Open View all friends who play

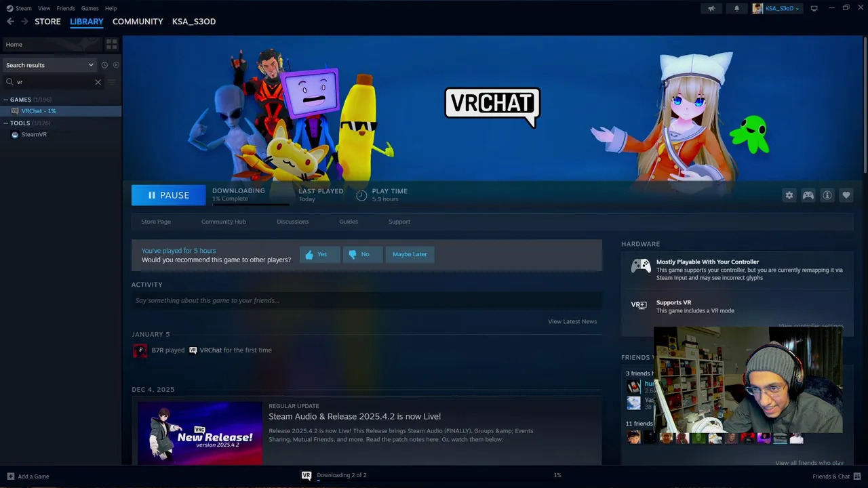809,463
